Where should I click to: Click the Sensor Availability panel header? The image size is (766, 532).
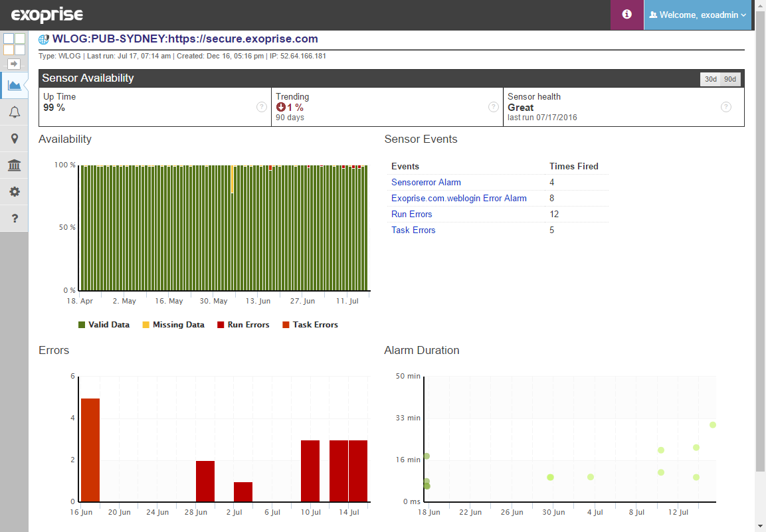pos(391,78)
